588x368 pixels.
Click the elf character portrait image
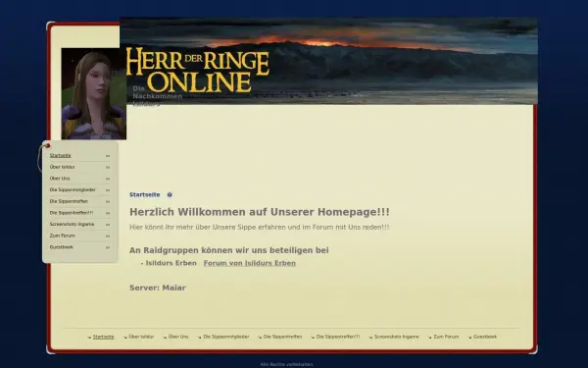[94, 93]
